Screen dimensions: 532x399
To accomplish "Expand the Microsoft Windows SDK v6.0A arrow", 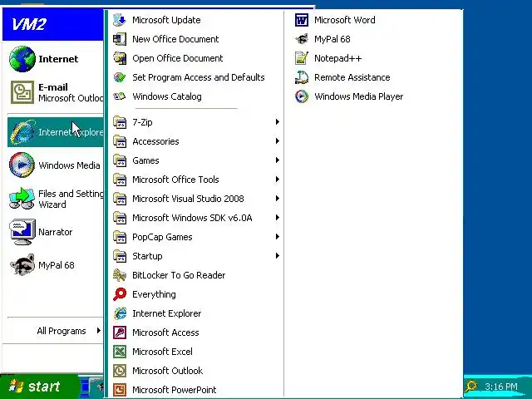I will pos(277,218).
